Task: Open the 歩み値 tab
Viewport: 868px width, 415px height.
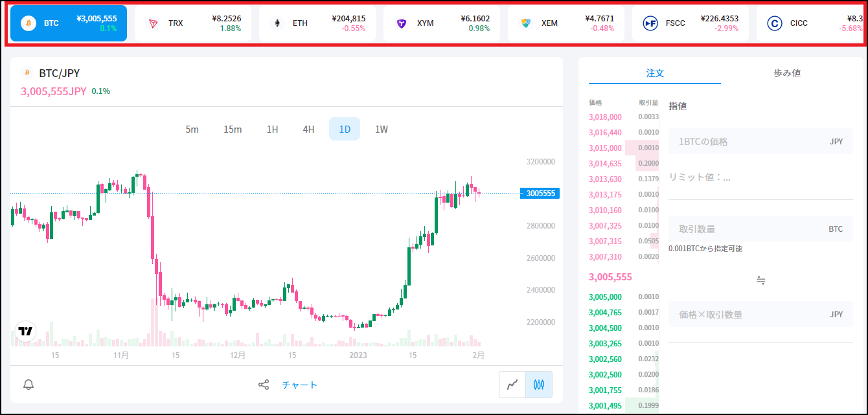Action: (787, 73)
